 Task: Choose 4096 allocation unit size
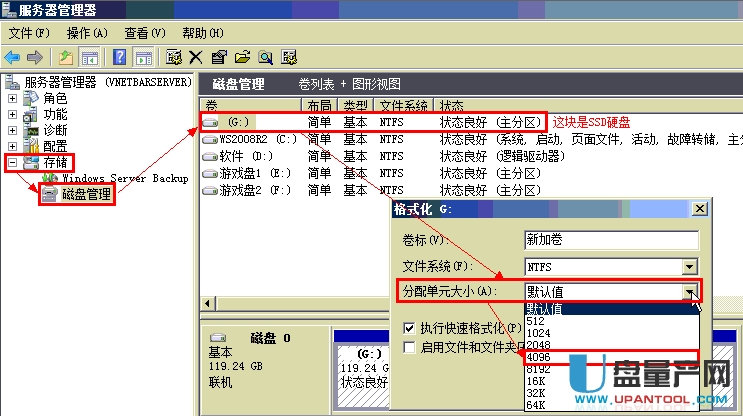[612, 357]
